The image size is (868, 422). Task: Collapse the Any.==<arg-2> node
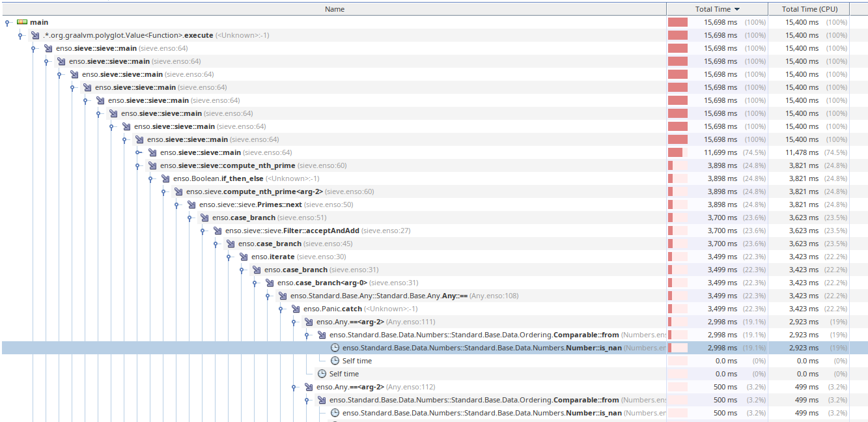(x=295, y=321)
